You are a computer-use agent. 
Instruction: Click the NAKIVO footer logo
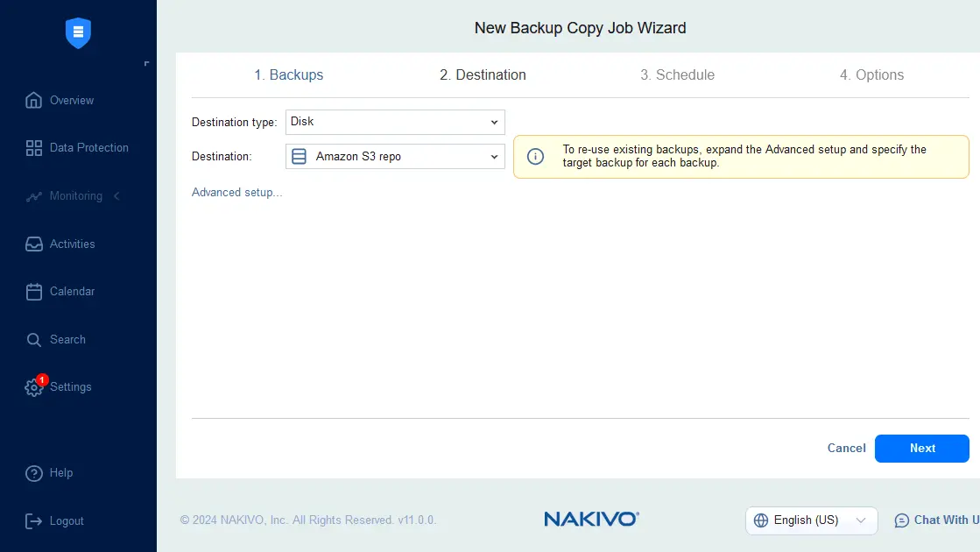tap(591, 519)
